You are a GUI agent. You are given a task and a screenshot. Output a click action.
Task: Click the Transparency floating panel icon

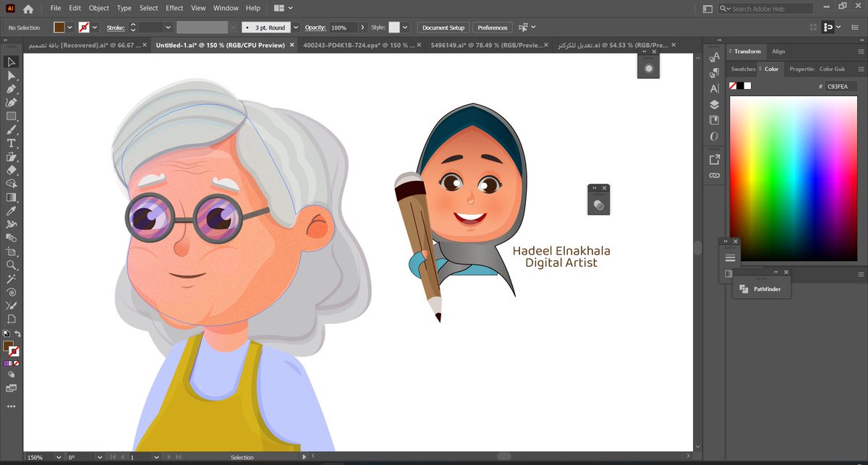(598, 205)
